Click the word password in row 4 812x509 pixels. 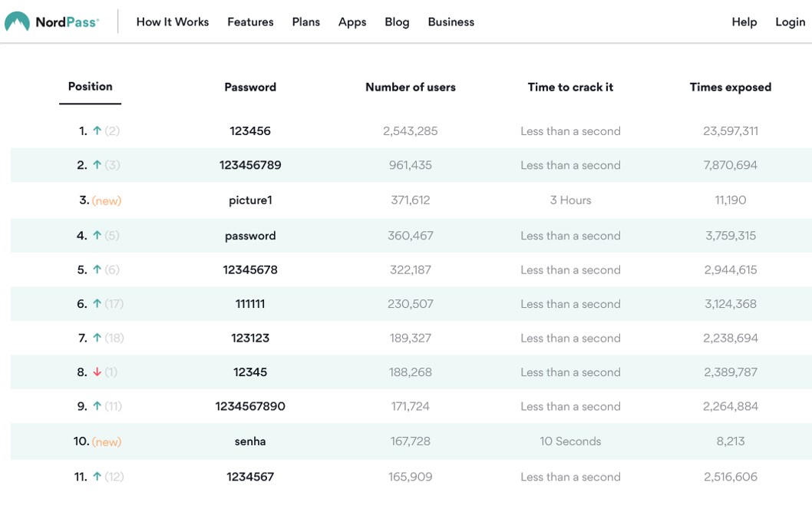point(250,236)
